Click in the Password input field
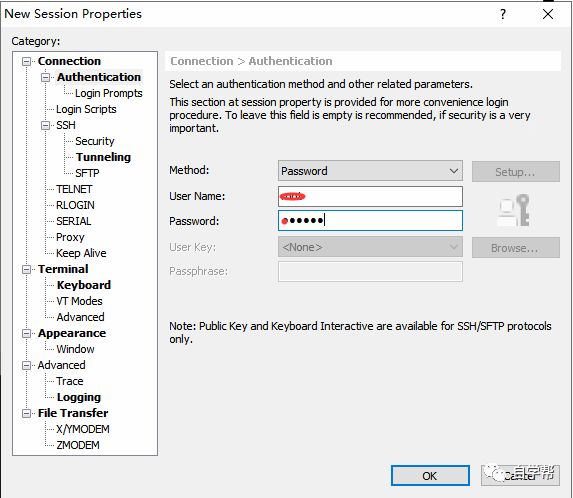Screen dimensions: 573x498 (370, 221)
